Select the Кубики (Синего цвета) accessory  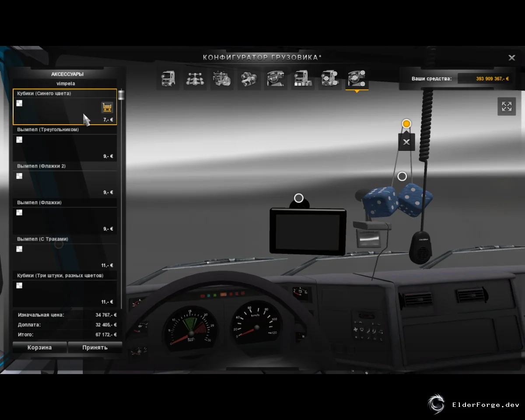pyautogui.click(x=65, y=107)
